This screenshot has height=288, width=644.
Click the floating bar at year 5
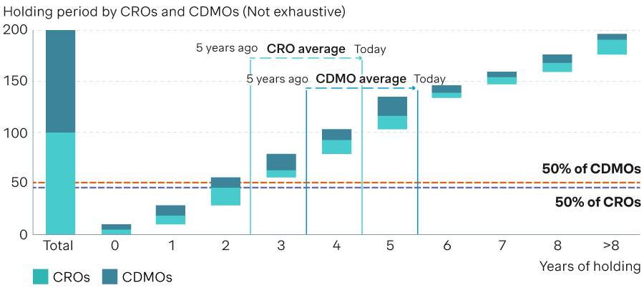[392, 112]
